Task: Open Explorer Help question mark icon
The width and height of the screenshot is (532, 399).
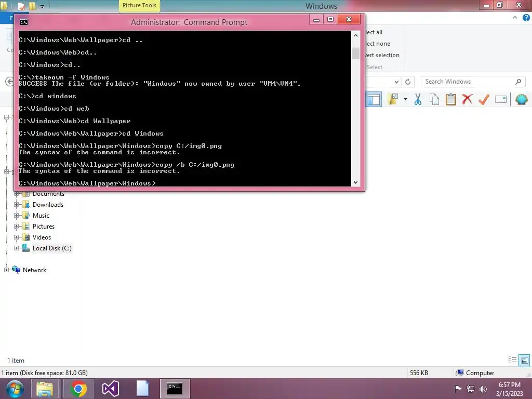Action: (526, 18)
